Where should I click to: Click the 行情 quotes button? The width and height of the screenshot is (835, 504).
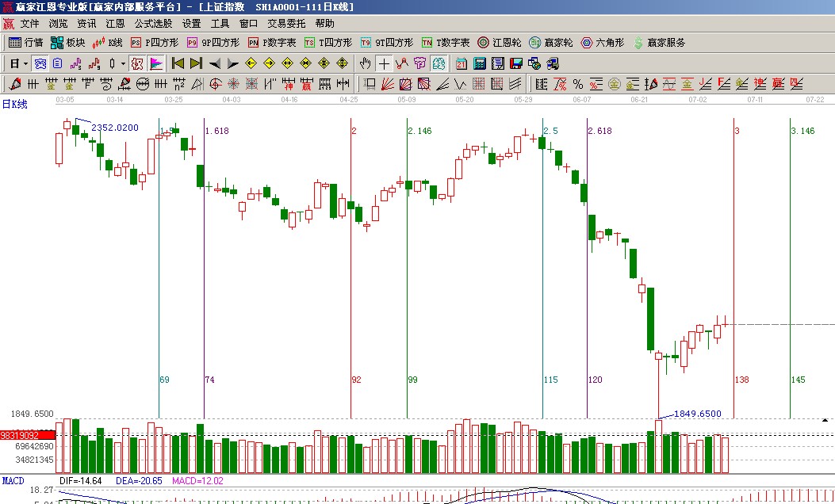point(25,43)
